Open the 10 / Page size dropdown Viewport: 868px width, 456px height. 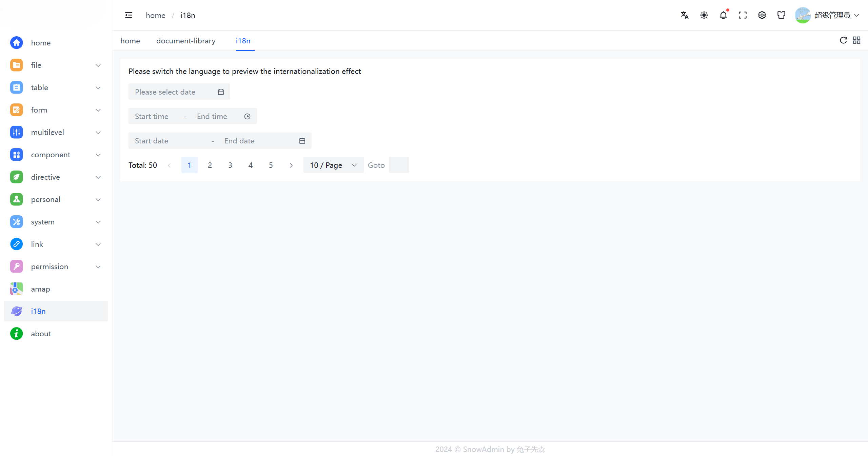(333, 165)
